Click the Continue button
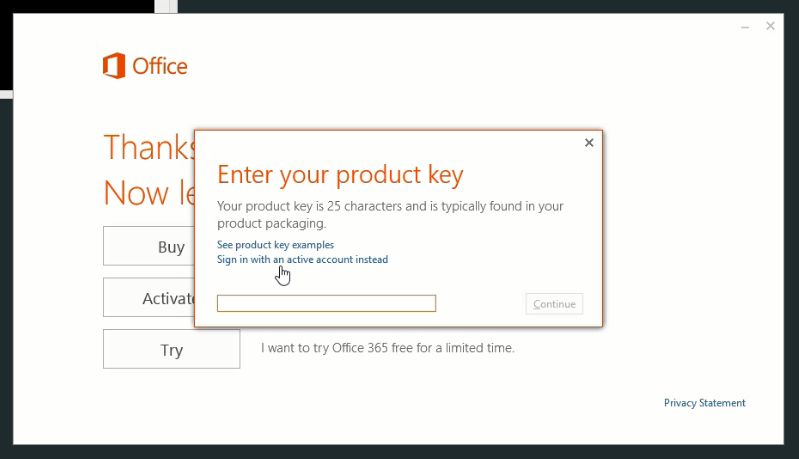Screen dimensions: 799x459 554,304
